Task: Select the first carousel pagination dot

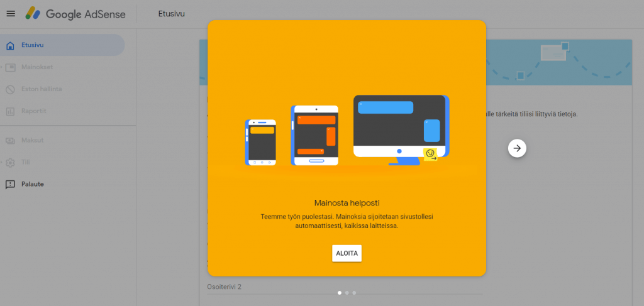Action: click(x=340, y=293)
